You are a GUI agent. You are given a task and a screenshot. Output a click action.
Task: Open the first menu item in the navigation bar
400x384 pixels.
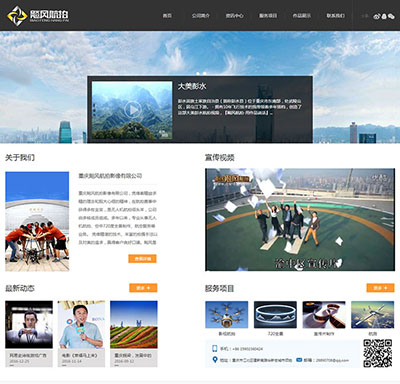(167, 16)
